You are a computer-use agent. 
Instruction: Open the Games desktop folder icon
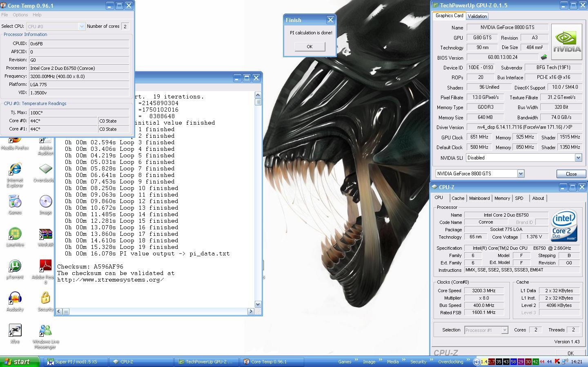(x=15, y=201)
